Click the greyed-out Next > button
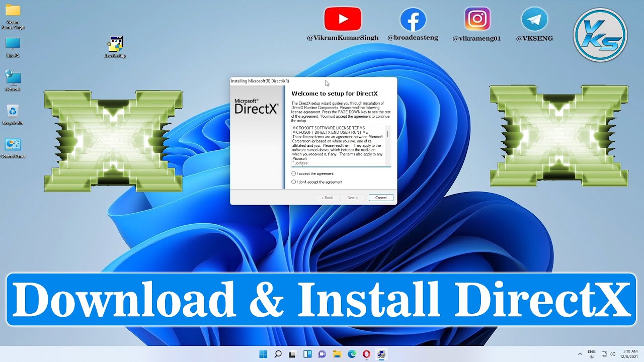 click(x=353, y=198)
